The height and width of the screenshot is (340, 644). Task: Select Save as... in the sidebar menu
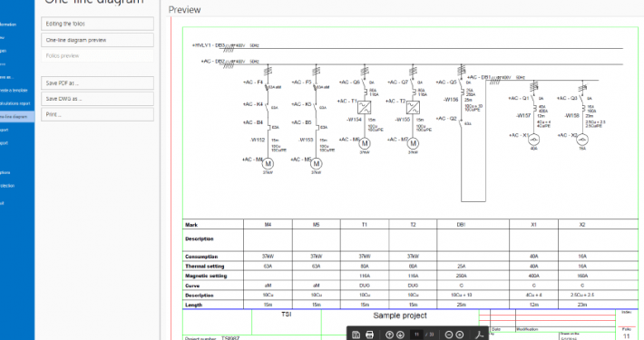[x=6, y=77]
